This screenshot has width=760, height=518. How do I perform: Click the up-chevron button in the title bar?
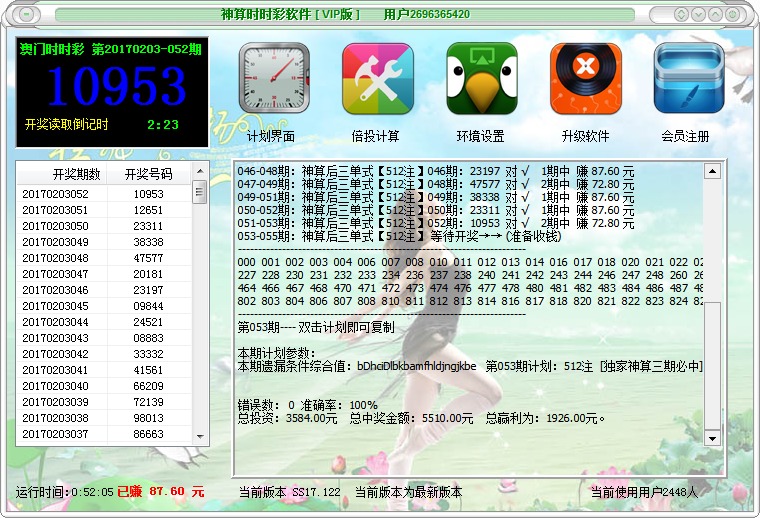[x=715, y=15]
